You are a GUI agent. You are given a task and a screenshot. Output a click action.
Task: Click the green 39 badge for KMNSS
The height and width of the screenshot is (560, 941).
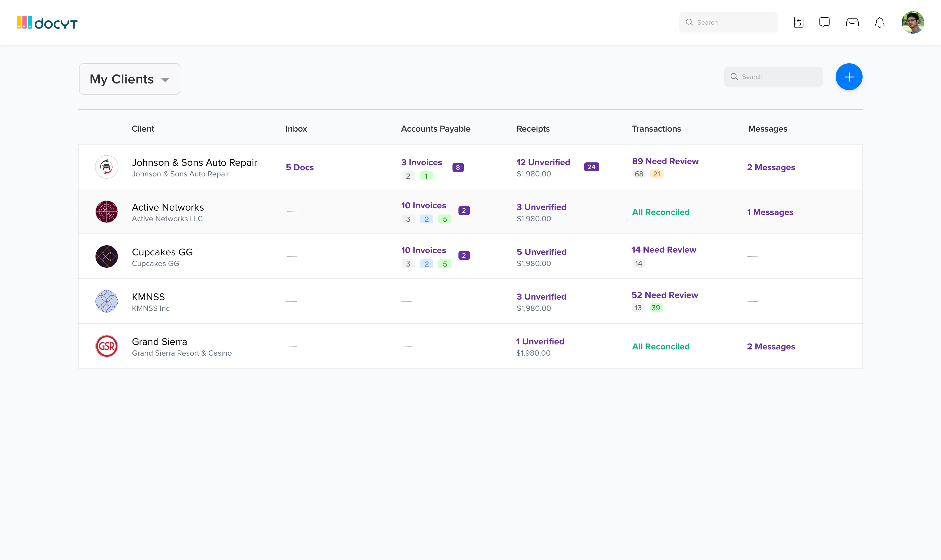(x=656, y=307)
